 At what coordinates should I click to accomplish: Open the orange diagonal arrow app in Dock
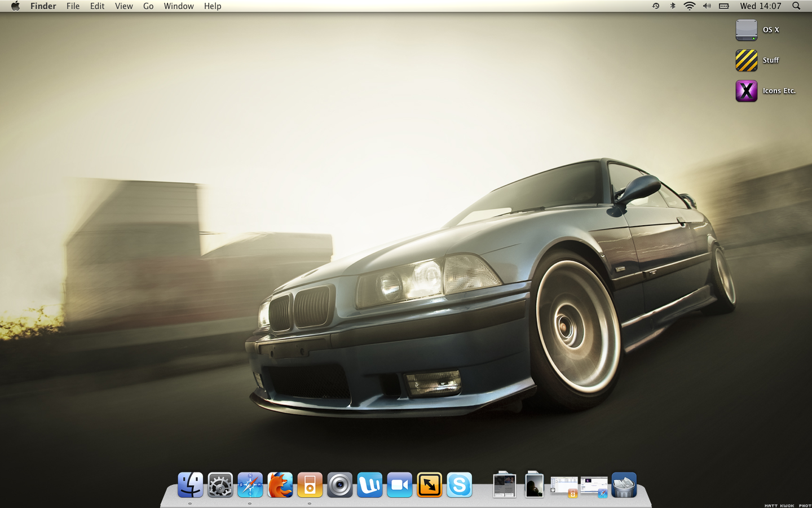tap(430, 485)
